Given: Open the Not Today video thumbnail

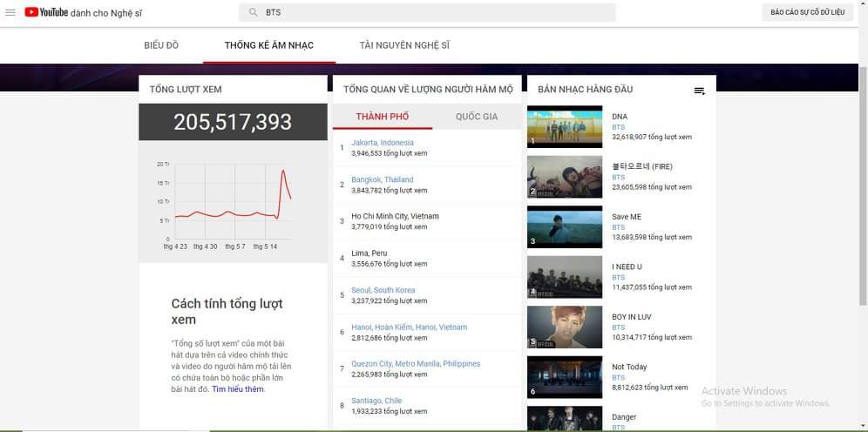Looking at the screenshot, I should 565,377.
